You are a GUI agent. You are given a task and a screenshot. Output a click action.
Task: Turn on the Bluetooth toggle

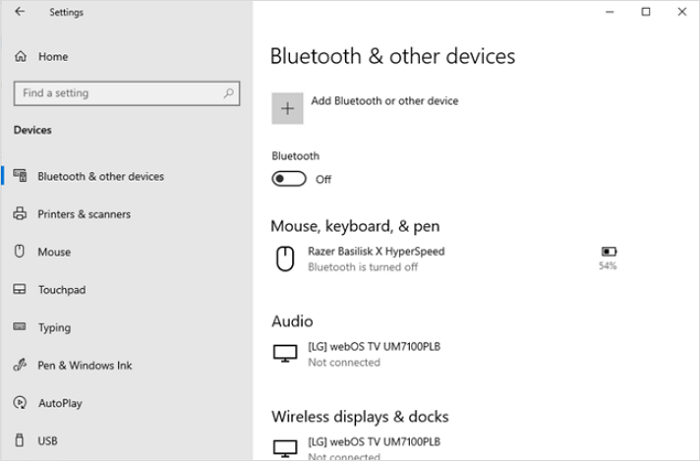click(289, 179)
